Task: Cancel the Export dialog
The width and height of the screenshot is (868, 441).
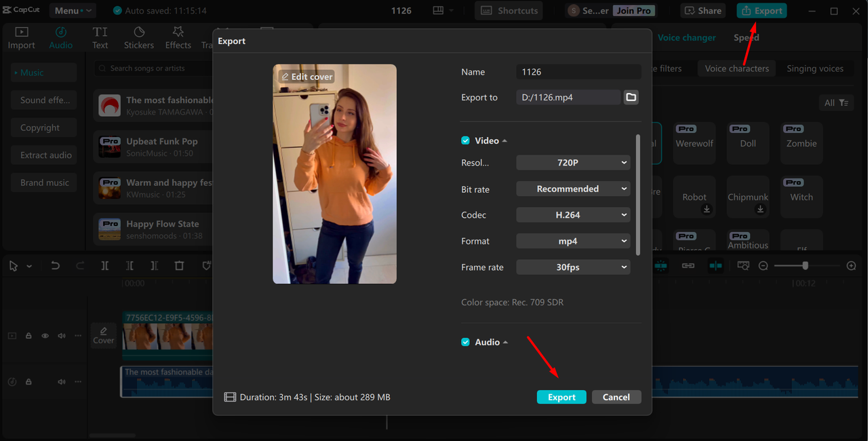Action: pos(616,397)
